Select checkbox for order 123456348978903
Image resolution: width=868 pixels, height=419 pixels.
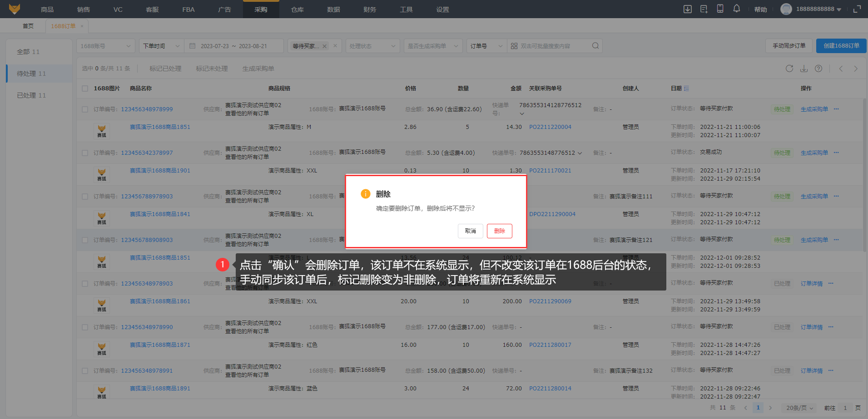point(85,284)
